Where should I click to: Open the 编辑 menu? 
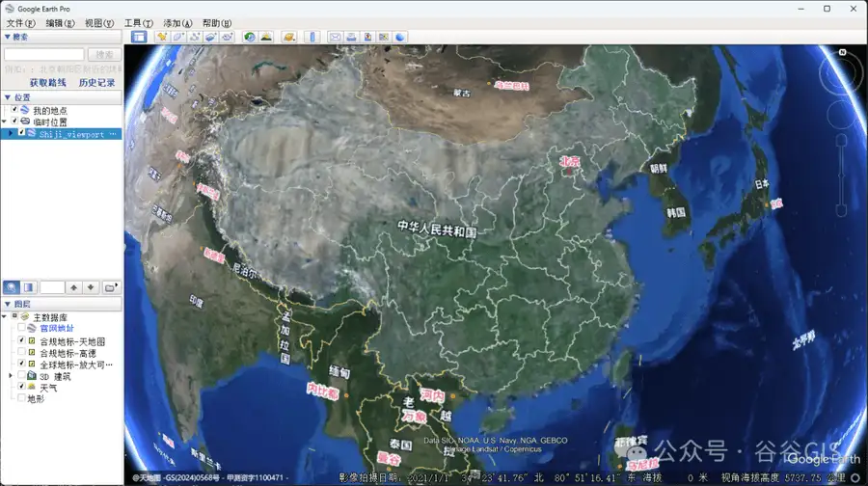pos(60,23)
